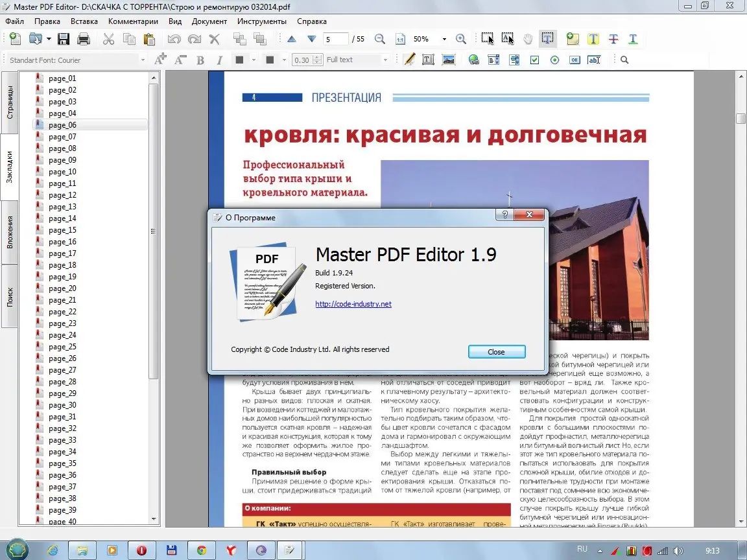Decrease font size with the A- icon
The height and width of the screenshot is (560, 747).
click(180, 60)
